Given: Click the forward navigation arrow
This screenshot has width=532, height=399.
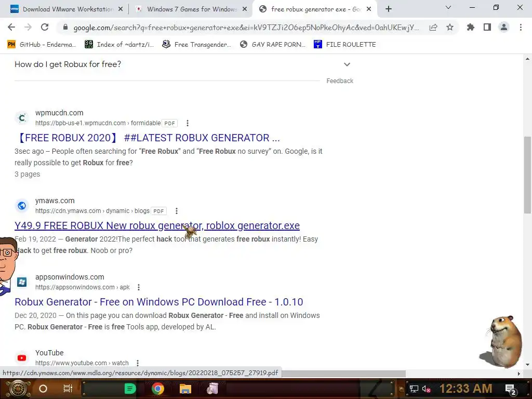Looking at the screenshot, I should (x=28, y=27).
